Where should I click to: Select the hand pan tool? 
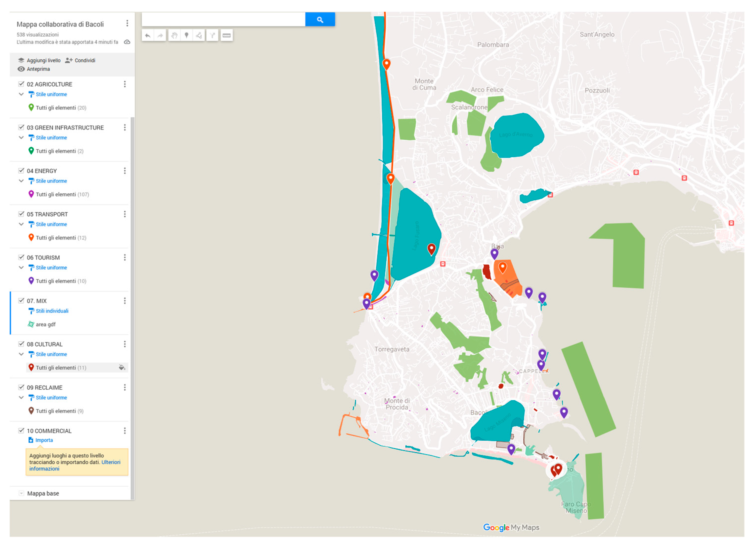pyautogui.click(x=174, y=35)
